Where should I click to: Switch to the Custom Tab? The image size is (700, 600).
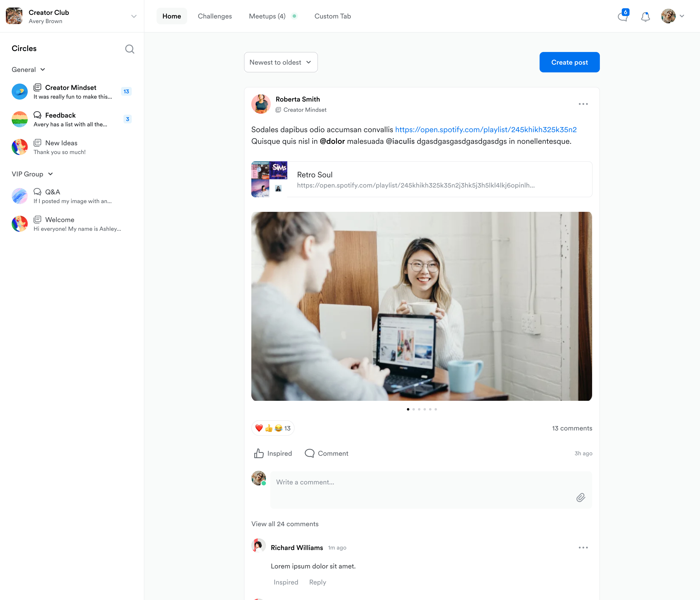(332, 16)
